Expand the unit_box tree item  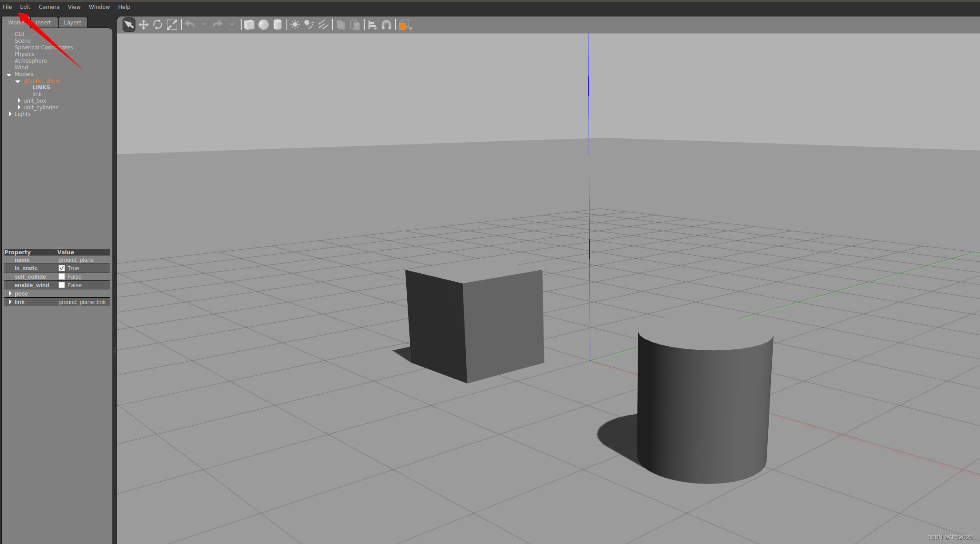tap(19, 101)
